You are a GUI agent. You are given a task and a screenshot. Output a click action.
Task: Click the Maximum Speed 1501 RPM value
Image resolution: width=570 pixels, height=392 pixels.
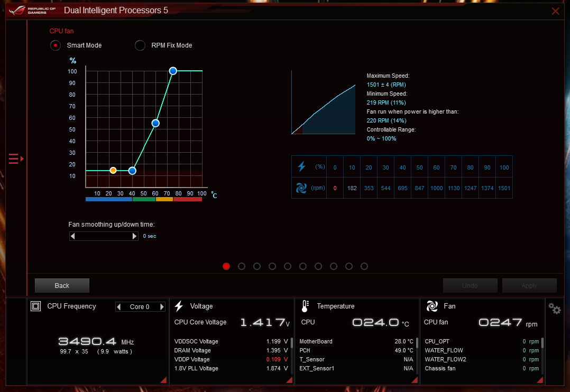386,85
